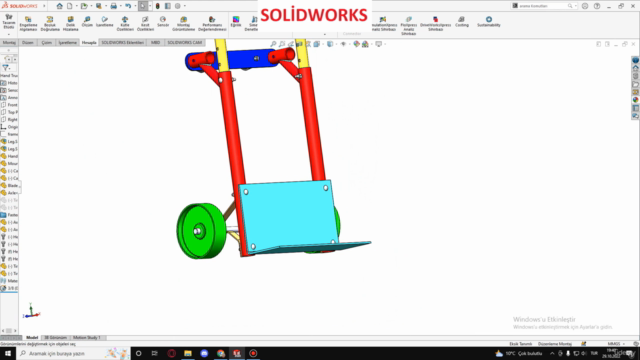The height and width of the screenshot is (360, 640).
Task: Click the blue handle bar in the model
Action: tap(245, 59)
